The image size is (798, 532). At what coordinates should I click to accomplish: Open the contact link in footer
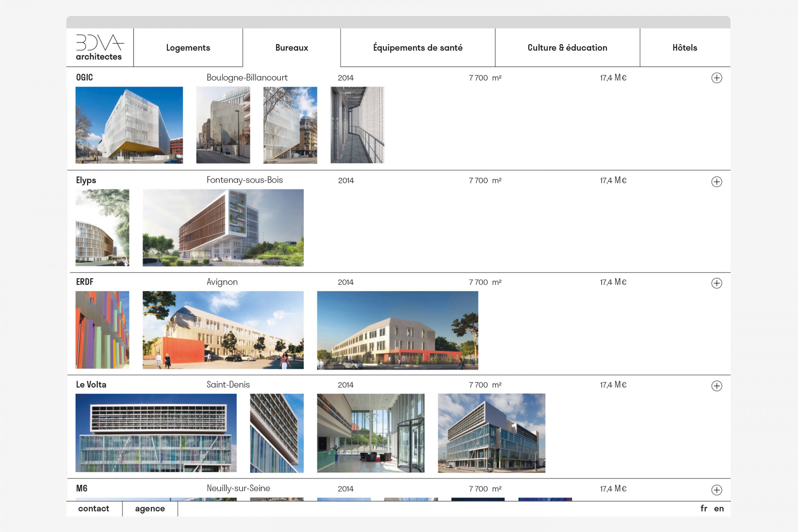pos(94,508)
